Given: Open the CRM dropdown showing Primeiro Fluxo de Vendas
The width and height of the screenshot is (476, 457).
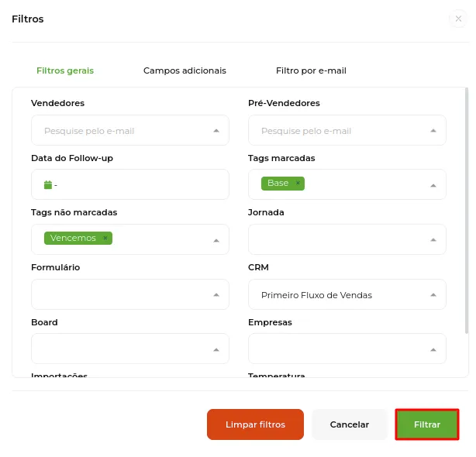Looking at the screenshot, I should 347,294.
